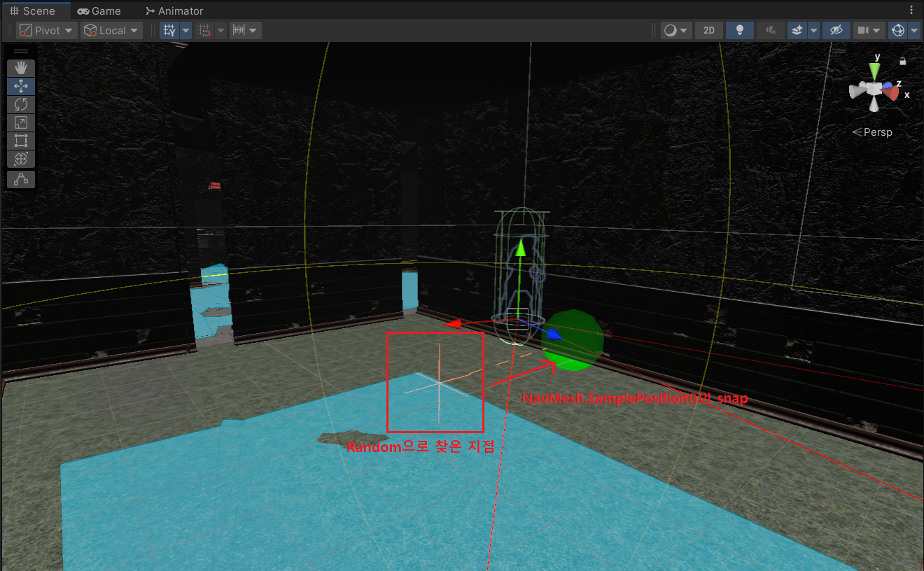924x571 pixels.
Task: Open the Local/Global handle rotation dropdown
Action: (111, 30)
